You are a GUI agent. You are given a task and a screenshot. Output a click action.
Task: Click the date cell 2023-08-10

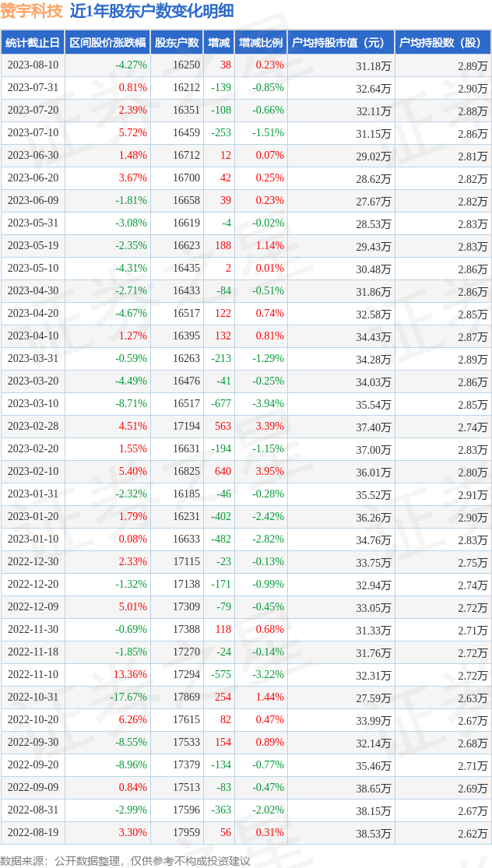33,65
